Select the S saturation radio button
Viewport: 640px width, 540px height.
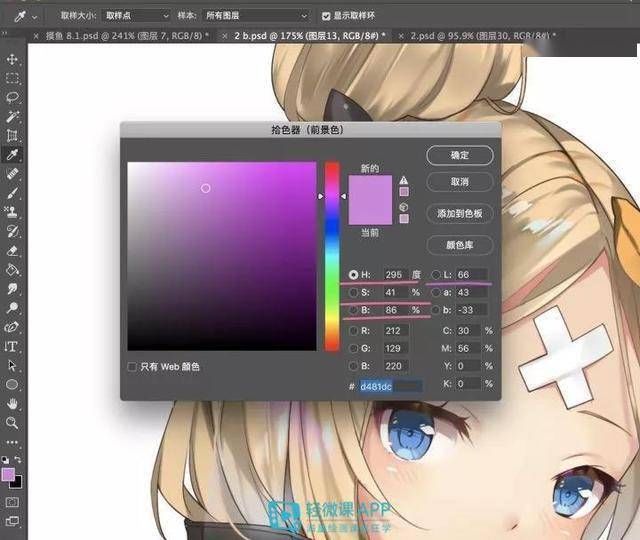click(x=353, y=292)
